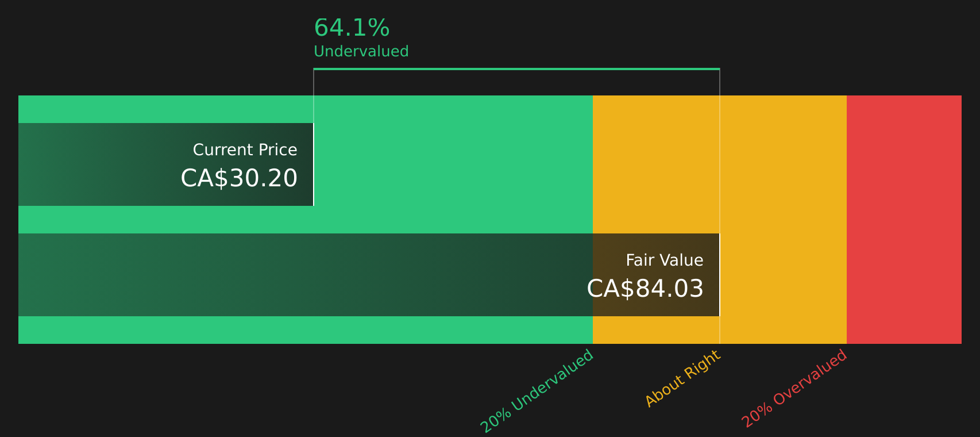
Task: Click the 20% Undervalued axis label
Action: click(537, 391)
